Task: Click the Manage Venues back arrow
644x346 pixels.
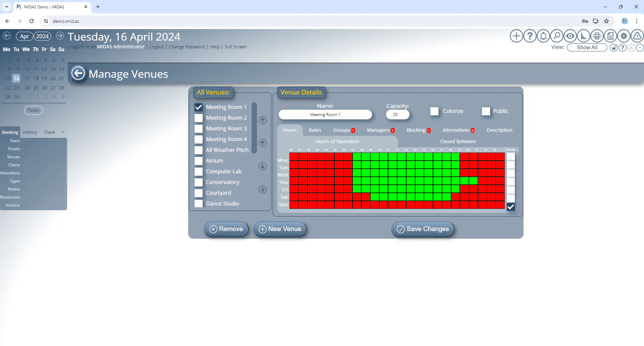Action: 78,73
